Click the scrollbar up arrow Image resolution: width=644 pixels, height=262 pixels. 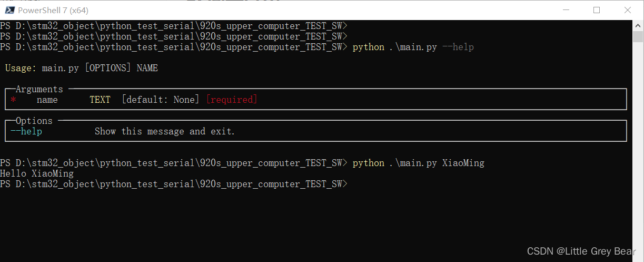click(638, 25)
